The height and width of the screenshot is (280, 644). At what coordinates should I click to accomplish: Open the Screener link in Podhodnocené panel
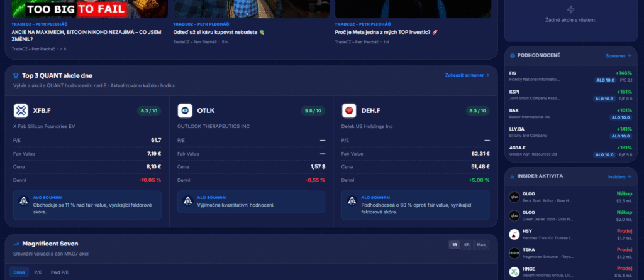pos(618,56)
